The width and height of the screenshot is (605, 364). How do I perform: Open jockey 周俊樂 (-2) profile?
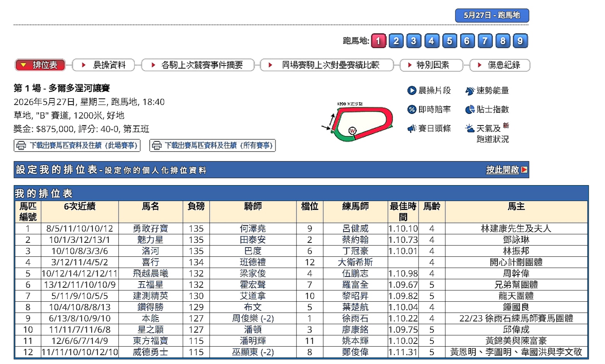pos(253,318)
